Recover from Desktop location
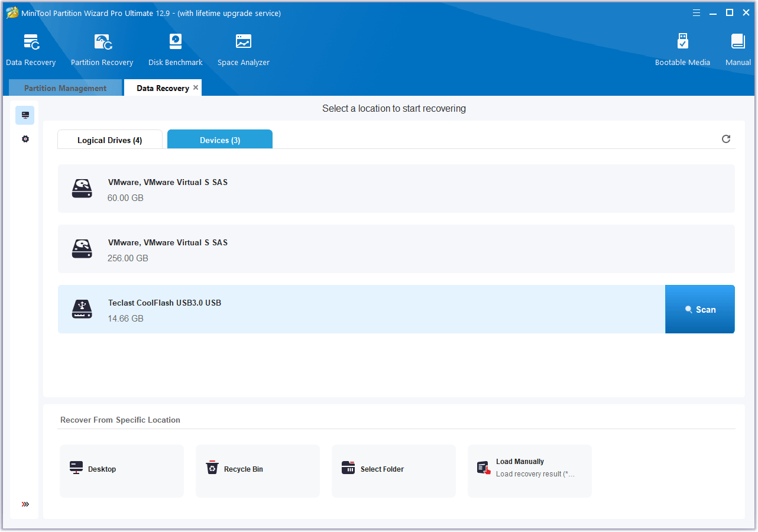Image resolution: width=758 pixels, height=532 pixels. click(122, 471)
